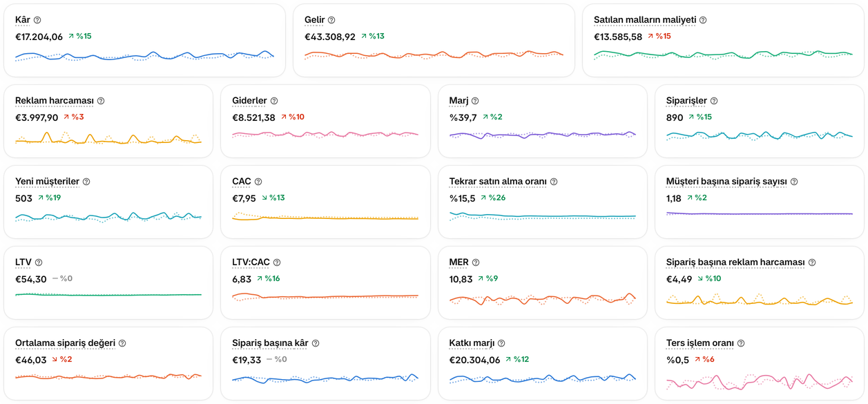Viewport: 868px width, 404px height.
Task: Click the Giderler value €8.521,38
Action: (253, 117)
